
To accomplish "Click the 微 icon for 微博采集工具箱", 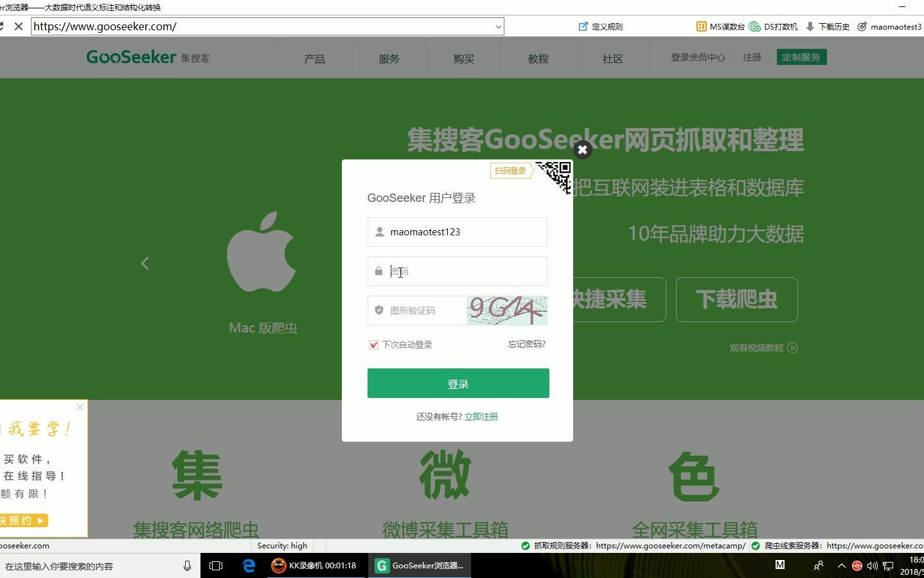I will pos(445,476).
